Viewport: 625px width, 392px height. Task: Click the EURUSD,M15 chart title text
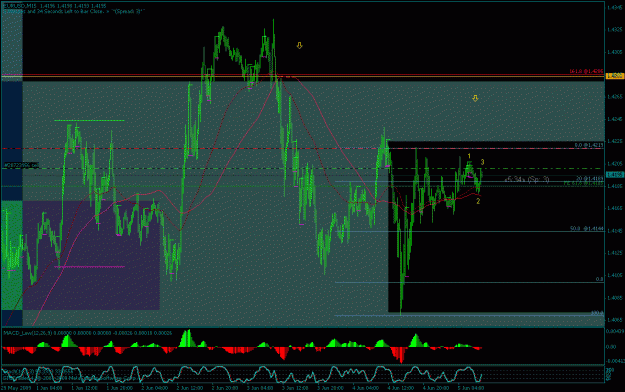20,6
